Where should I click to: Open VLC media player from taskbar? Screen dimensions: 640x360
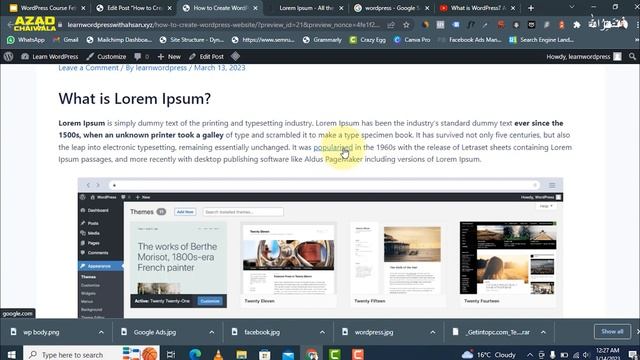pos(218,355)
